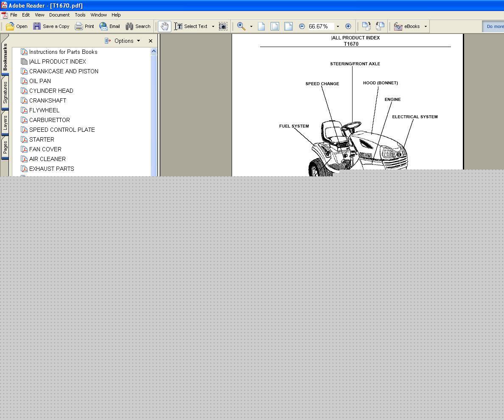Expand the zoom tool dropdown arrow
This screenshot has width=504, height=420.
coord(251,26)
